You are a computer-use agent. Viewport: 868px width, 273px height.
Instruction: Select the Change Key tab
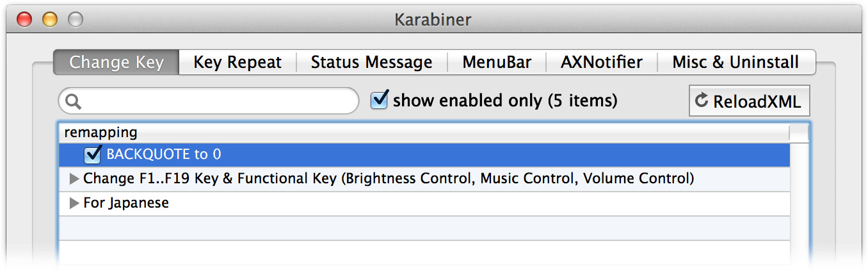click(x=117, y=62)
